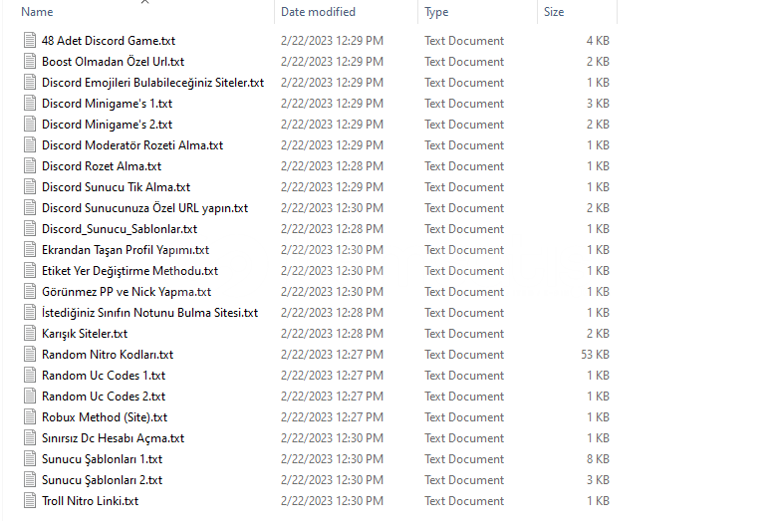
Task: Click Text Document type of Karışık Siteler.txt
Action: pos(464,334)
